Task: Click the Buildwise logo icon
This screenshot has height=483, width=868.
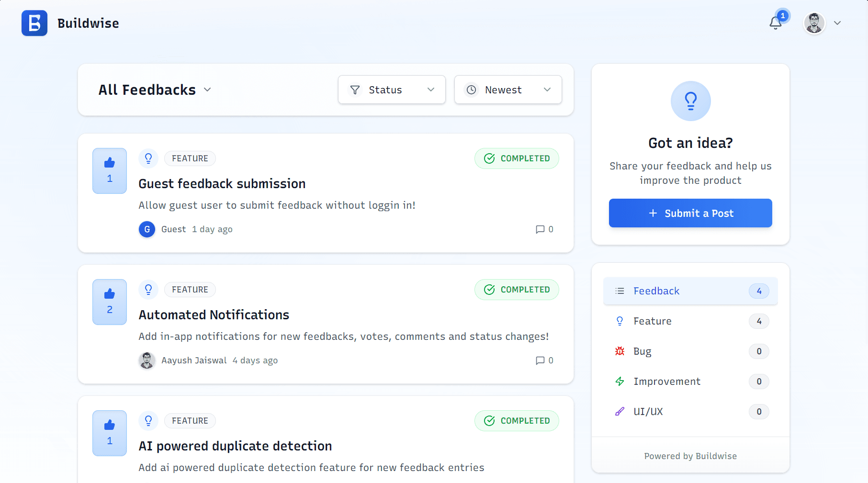Action: (x=34, y=23)
